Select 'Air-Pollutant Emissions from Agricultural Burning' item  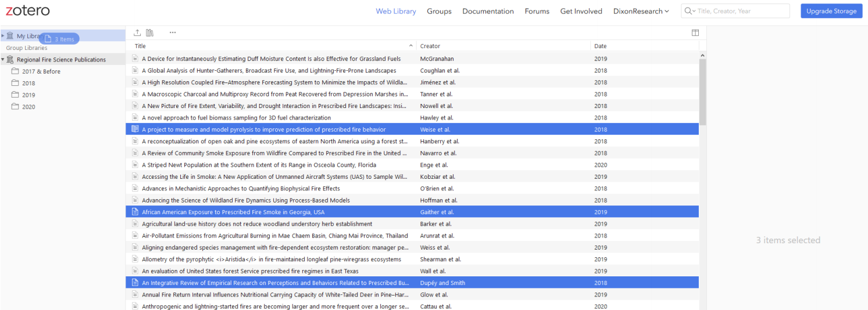tap(412, 236)
